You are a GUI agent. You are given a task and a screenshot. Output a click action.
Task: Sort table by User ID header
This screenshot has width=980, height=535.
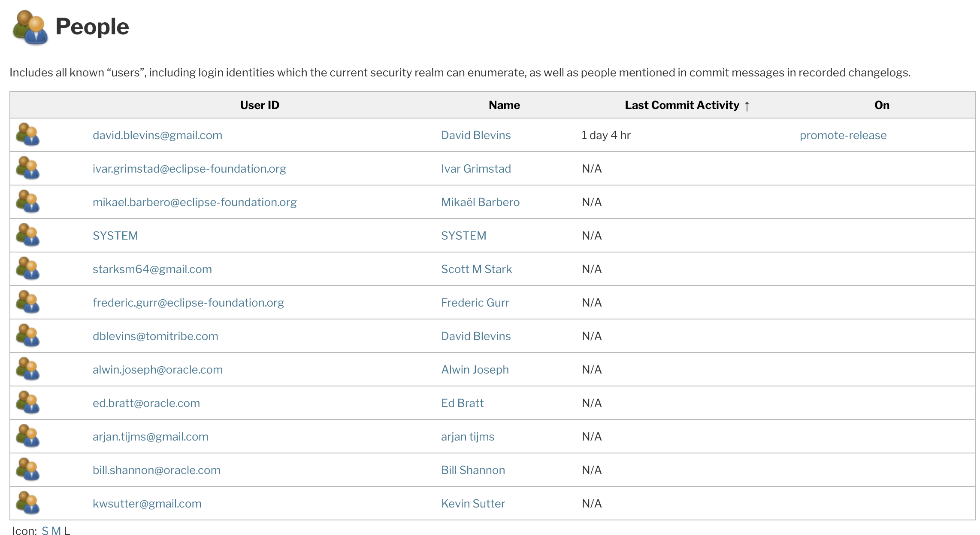coord(260,105)
